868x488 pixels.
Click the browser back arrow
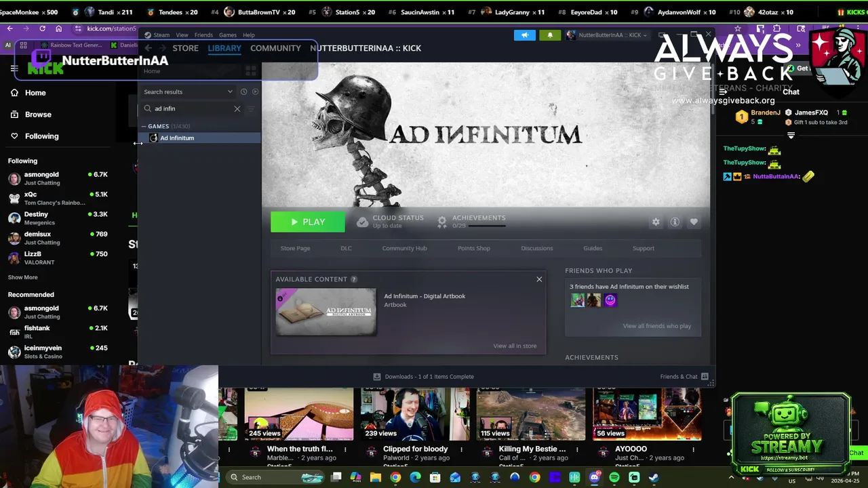click(9, 28)
